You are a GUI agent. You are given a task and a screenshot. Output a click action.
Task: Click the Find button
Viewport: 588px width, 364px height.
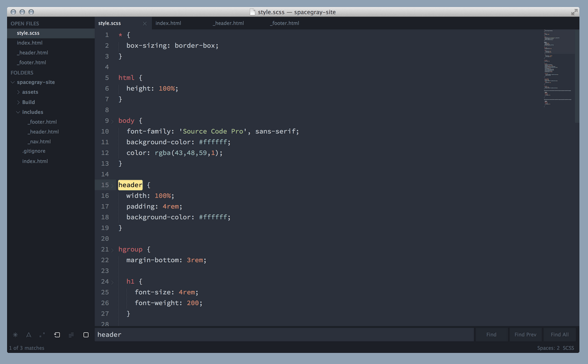[x=491, y=334]
